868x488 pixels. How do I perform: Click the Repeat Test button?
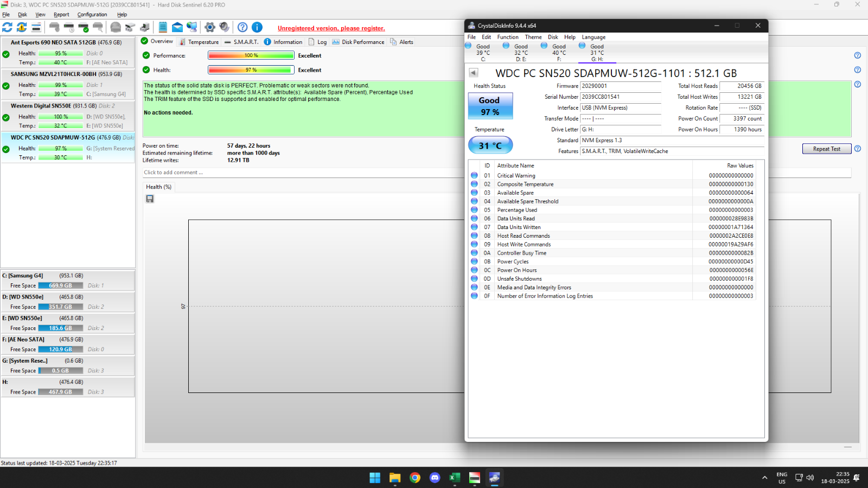826,149
